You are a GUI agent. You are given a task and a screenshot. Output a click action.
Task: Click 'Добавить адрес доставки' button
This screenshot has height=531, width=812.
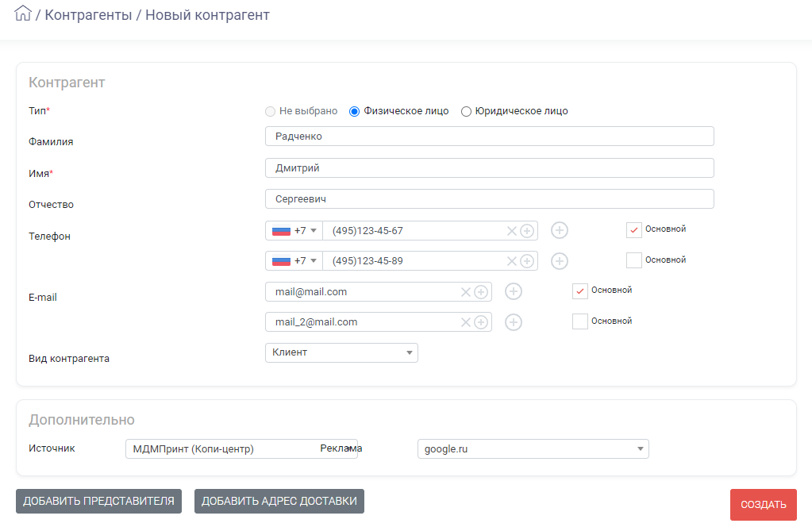(279, 502)
